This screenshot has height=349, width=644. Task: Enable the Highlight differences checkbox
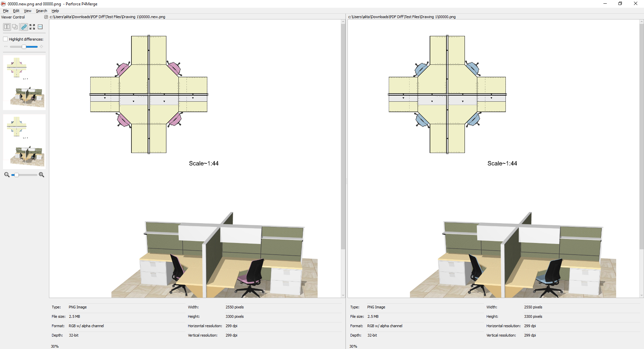pos(6,39)
